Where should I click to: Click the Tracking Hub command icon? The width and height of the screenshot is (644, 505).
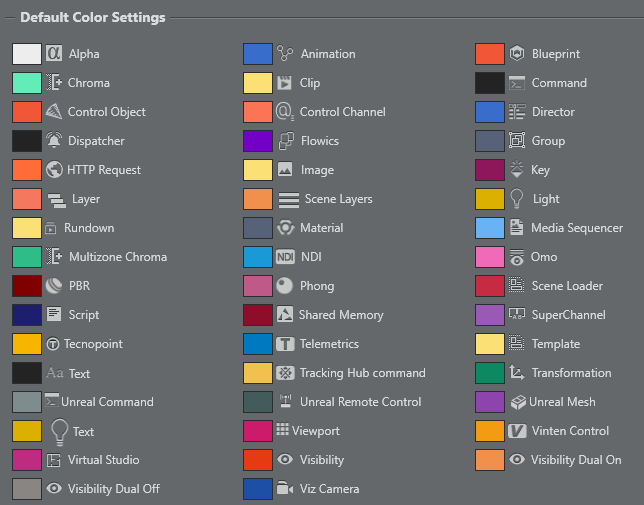tap(285, 372)
